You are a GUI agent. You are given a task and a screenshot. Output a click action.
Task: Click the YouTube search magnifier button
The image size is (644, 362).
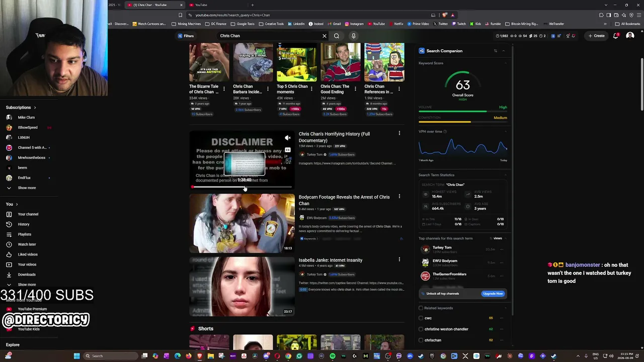(x=337, y=36)
